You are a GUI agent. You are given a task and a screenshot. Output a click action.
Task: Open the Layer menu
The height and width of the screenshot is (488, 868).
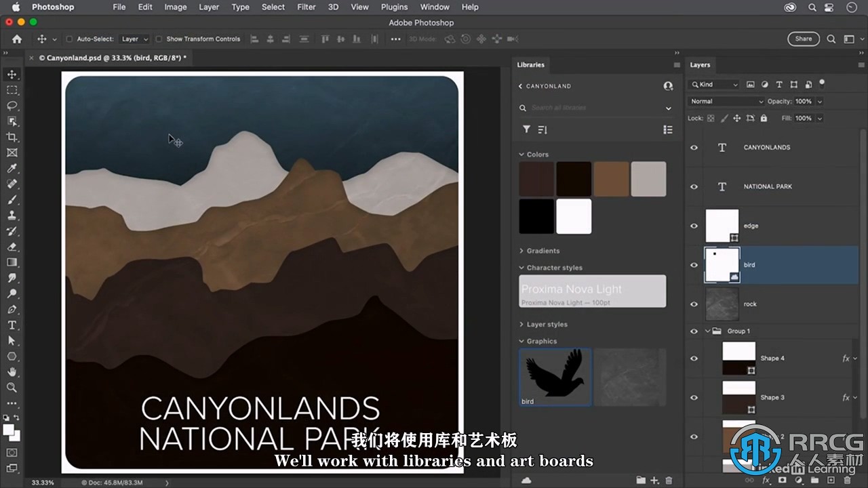click(x=209, y=7)
